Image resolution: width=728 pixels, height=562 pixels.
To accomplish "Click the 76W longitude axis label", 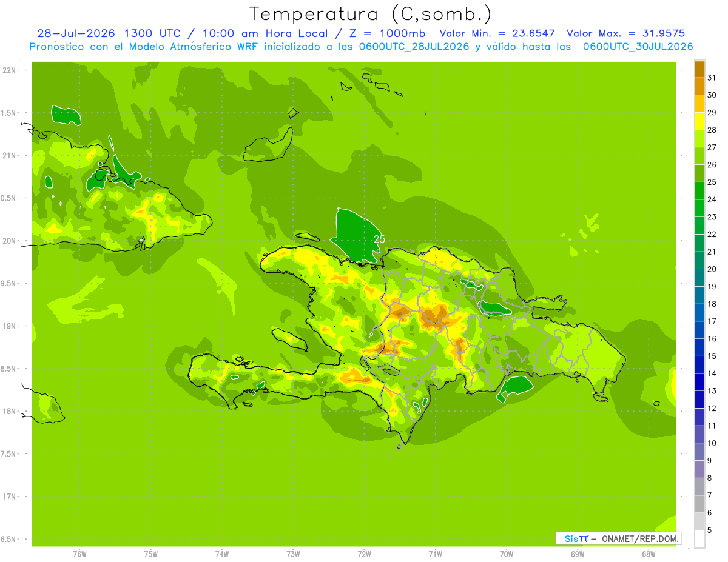I will click(x=79, y=554).
